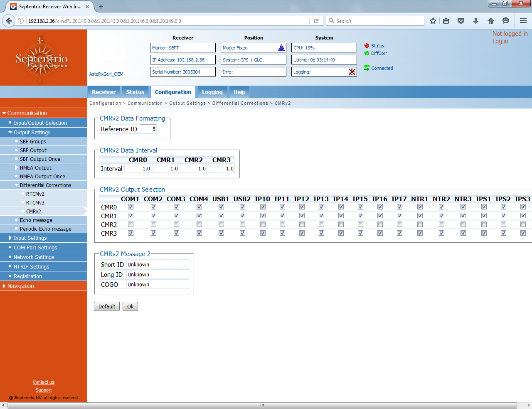532x409 pixels.
Task: Bookmark this page with the star icon
Action: (433, 21)
